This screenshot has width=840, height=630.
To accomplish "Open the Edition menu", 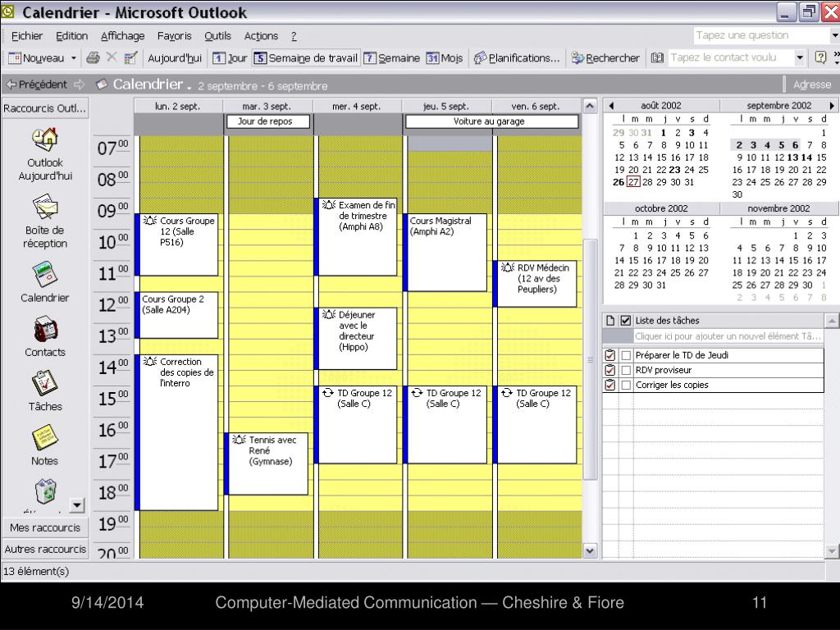I will coord(72,36).
